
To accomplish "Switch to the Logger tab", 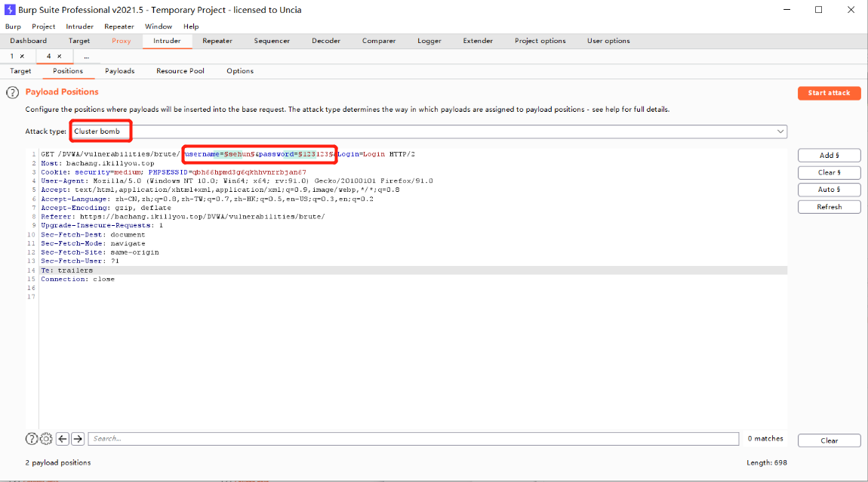I will click(x=429, y=41).
